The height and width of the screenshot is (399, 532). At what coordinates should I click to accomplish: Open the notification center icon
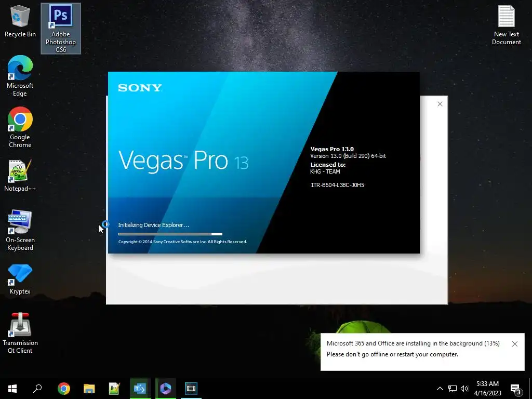point(516,389)
